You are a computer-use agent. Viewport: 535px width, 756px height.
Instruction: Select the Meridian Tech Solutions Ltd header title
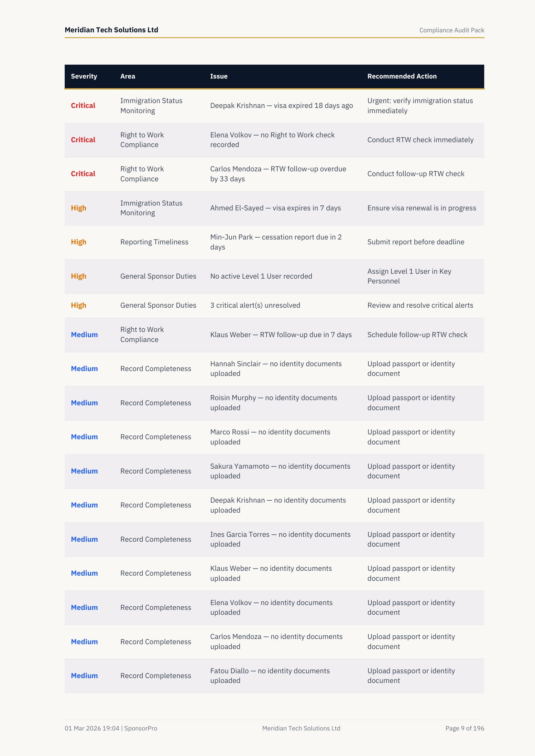coord(111,30)
